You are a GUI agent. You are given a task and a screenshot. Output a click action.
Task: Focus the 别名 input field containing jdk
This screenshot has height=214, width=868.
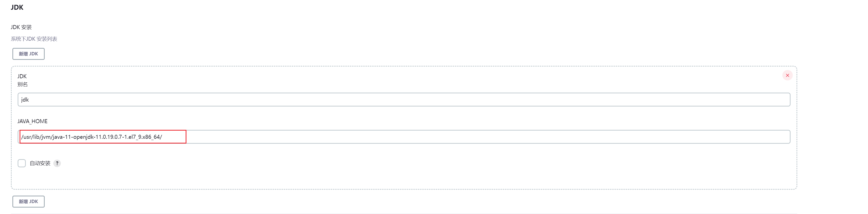pyautogui.click(x=404, y=100)
